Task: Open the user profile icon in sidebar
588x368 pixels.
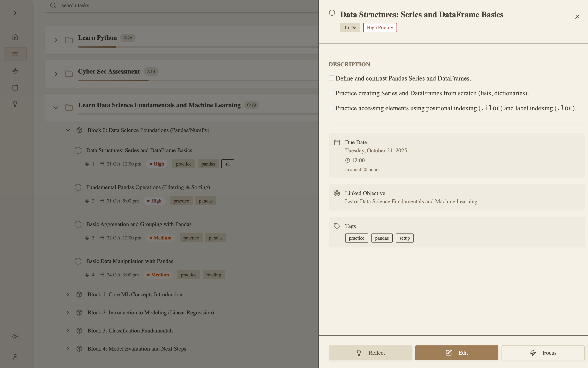Action: click(x=15, y=357)
